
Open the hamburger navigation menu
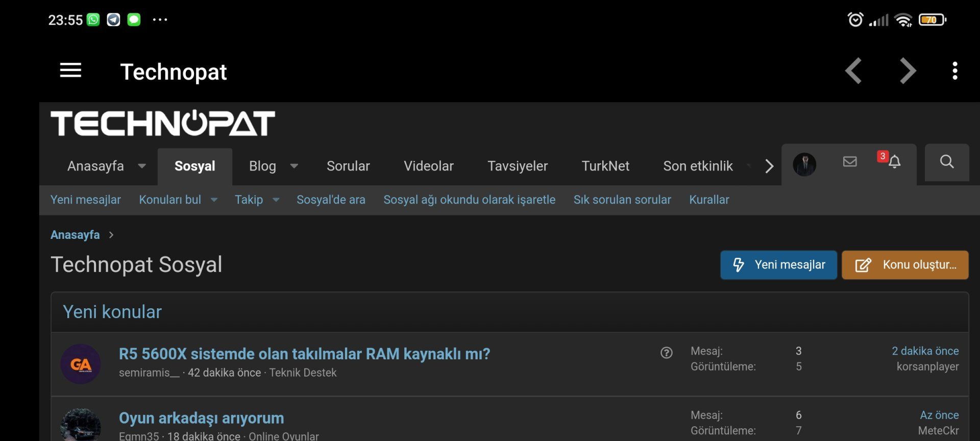click(x=70, y=70)
